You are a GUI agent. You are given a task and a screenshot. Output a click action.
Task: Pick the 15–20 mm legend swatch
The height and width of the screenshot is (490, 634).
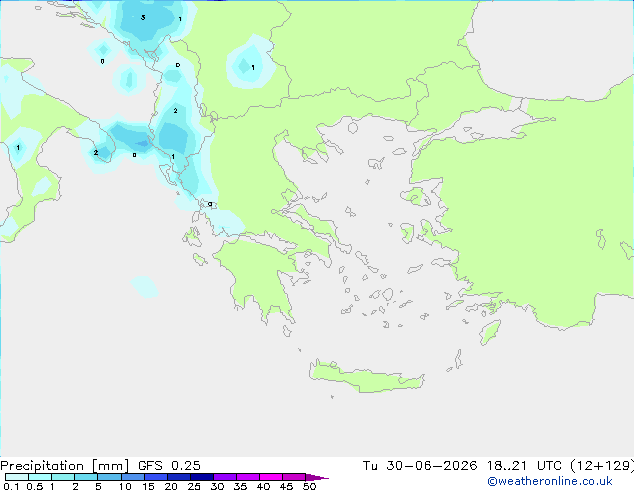tap(156, 477)
